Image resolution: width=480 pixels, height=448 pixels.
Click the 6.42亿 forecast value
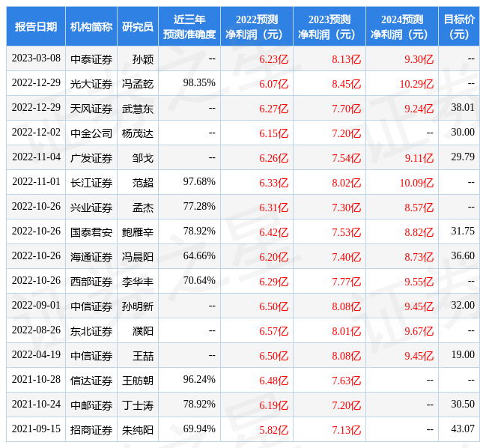[x=273, y=232]
